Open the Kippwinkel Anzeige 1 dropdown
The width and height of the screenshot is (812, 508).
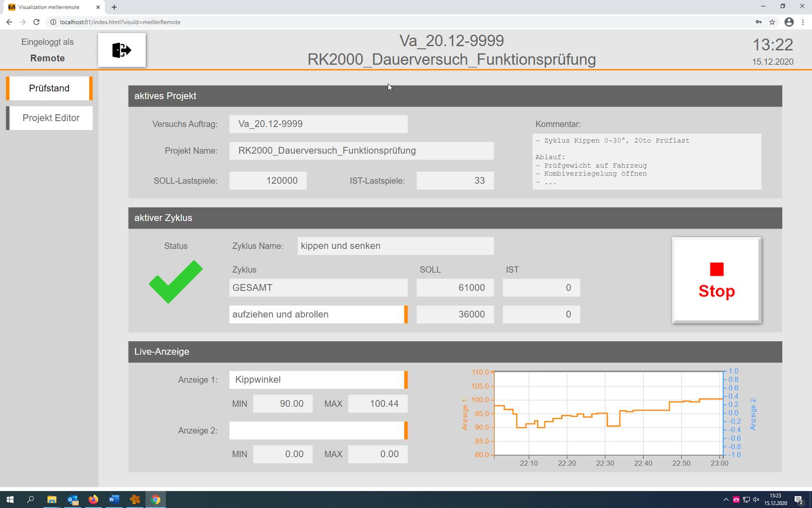pos(318,380)
